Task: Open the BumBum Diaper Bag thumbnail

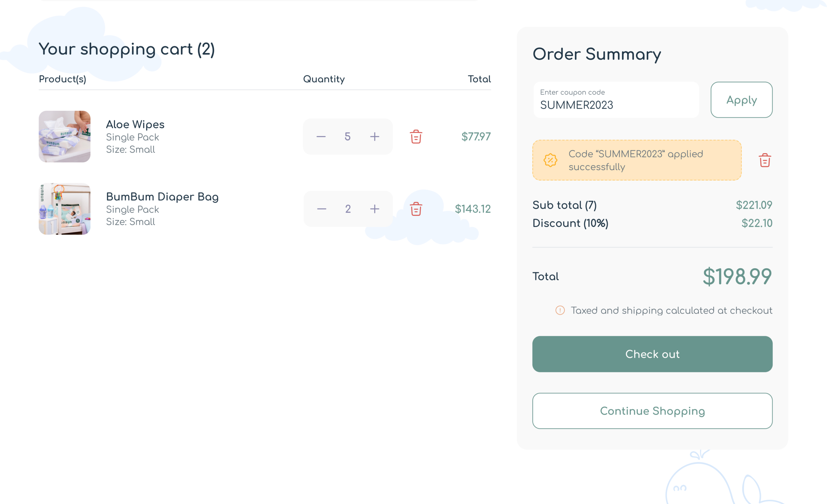Action: (64, 209)
